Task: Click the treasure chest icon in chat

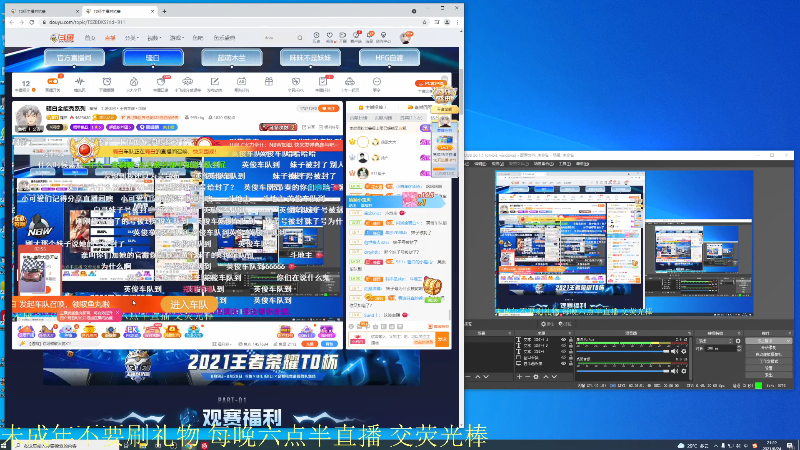Action: [432, 286]
